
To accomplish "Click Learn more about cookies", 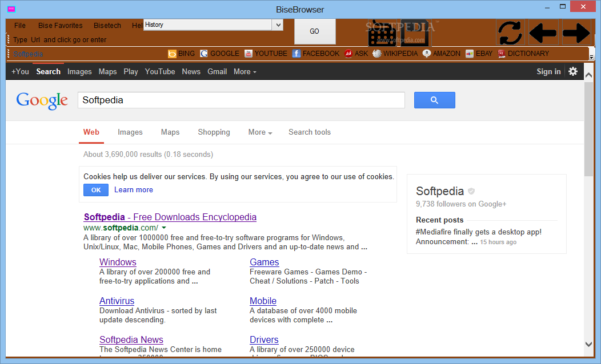I will [x=133, y=190].
